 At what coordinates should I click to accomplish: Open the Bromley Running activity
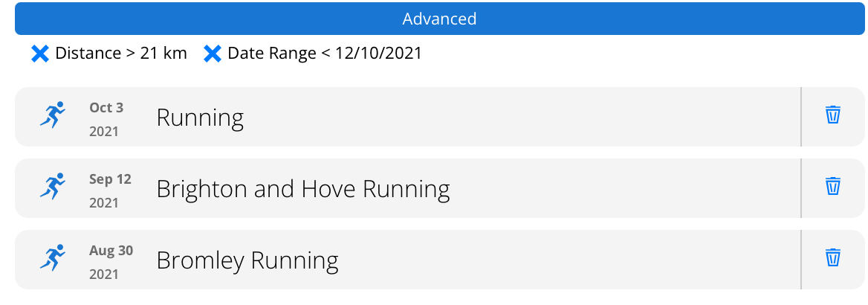click(x=247, y=260)
